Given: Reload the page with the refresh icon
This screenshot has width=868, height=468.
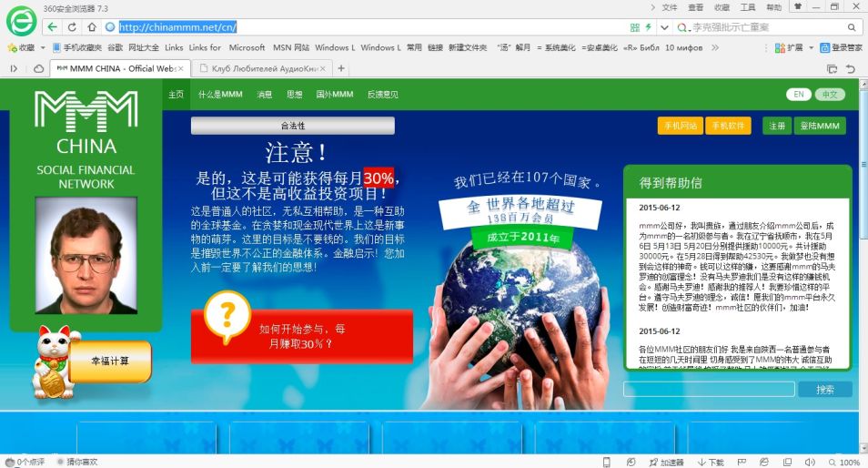Looking at the screenshot, I should (72, 27).
